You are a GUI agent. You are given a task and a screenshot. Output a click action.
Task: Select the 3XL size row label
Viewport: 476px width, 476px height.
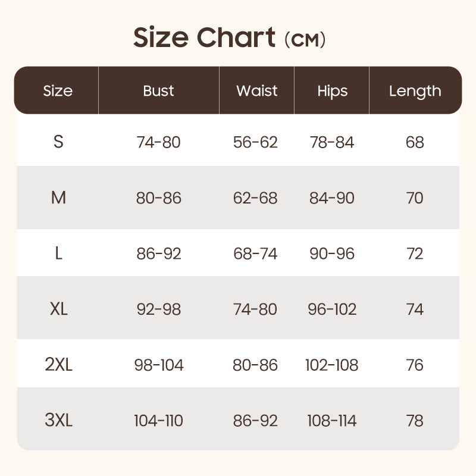point(58,421)
